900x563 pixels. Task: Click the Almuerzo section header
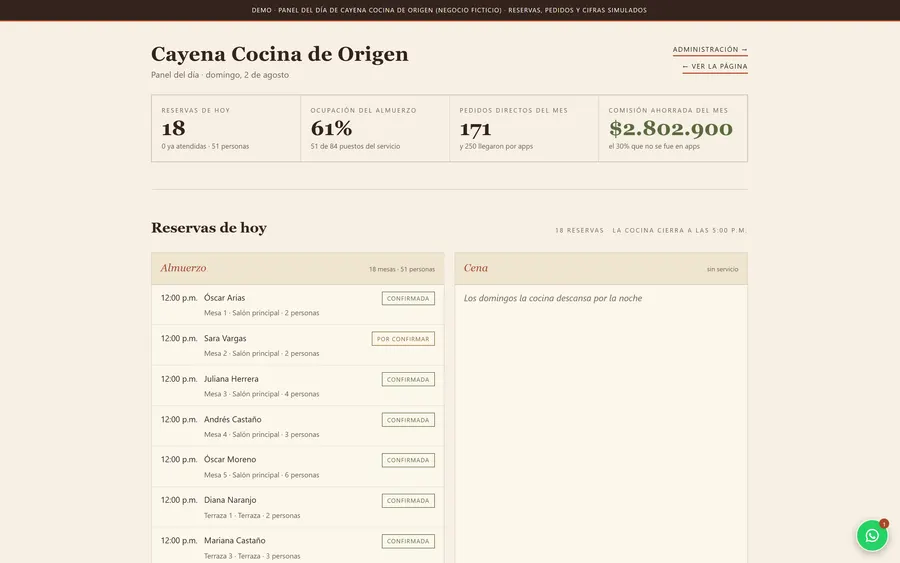297,269
